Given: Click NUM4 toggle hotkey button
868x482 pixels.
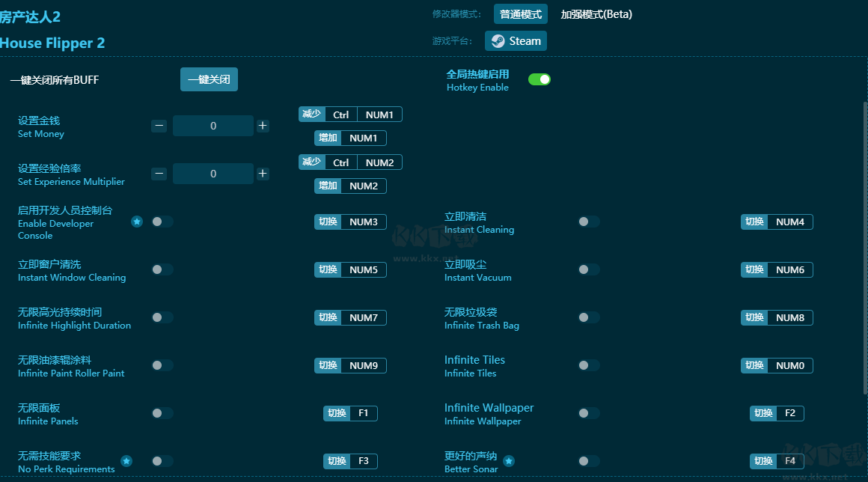Looking at the screenshot, I should pos(777,222).
